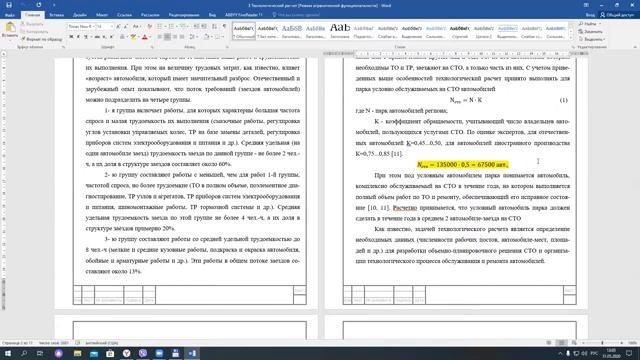The height and width of the screenshot is (360, 640).
Task: Switch to the Рецензирование ribbon tab
Action: click(184, 15)
